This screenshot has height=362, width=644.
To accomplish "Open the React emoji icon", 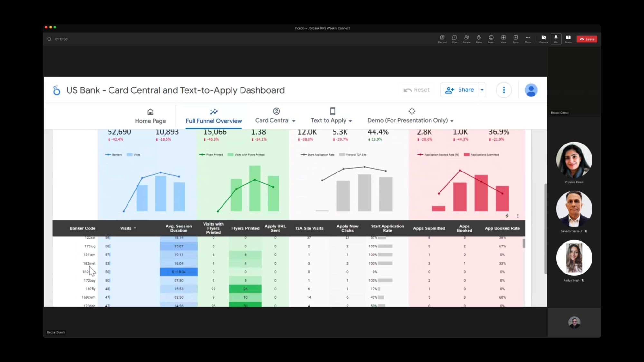I will (x=491, y=39).
